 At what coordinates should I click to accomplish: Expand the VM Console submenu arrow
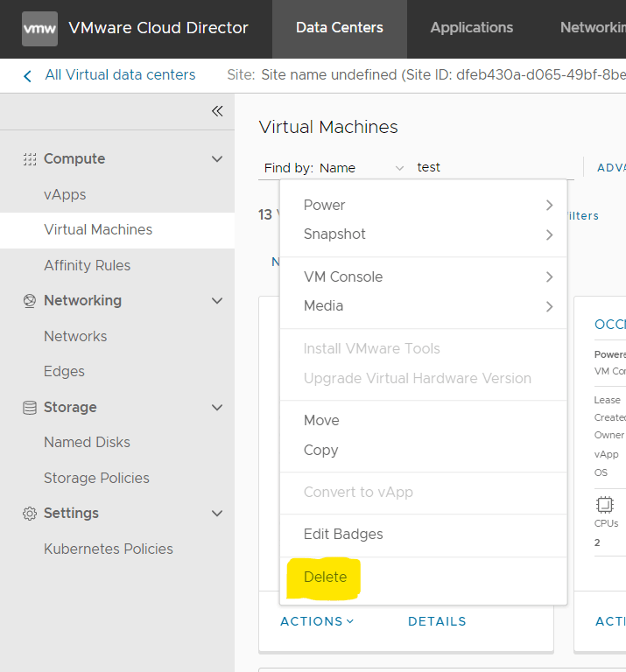[549, 276]
